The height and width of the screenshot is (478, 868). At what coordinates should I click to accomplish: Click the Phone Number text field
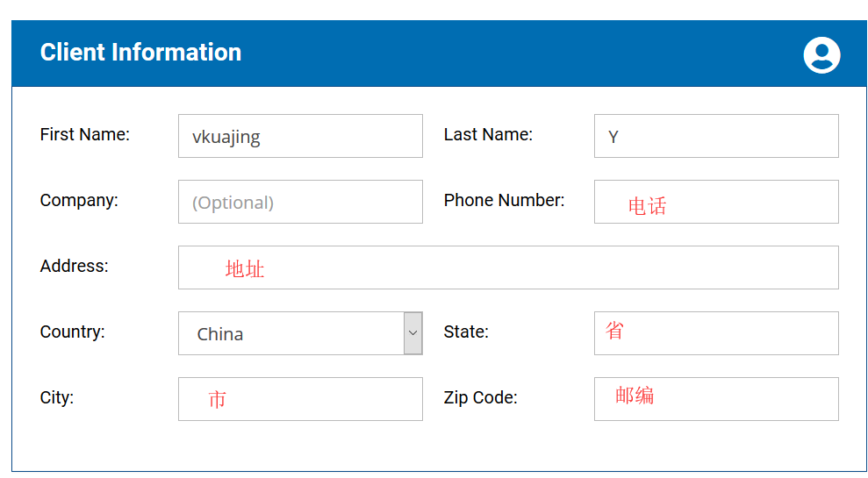pos(716,202)
